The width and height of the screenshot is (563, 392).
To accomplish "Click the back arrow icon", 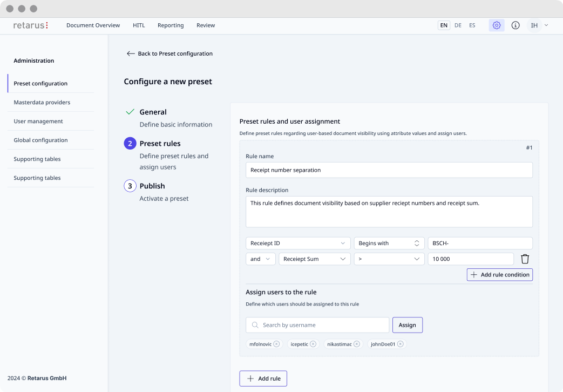I will (131, 53).
